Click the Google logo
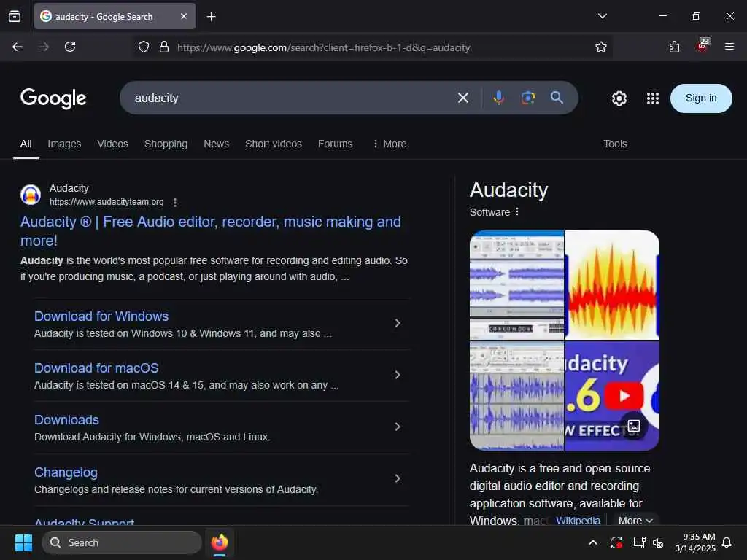Image resolution: width=747 pixels, height=560 pixels. (x=53, y=98)
